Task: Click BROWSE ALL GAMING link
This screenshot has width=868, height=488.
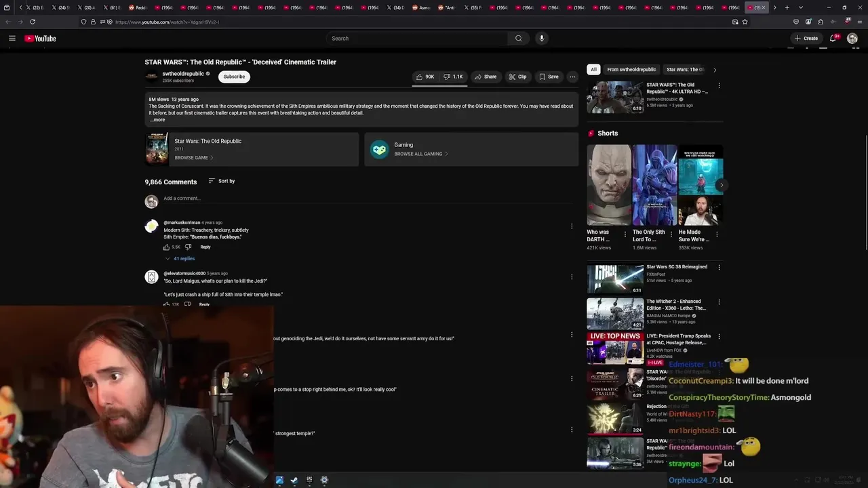Action: [x=421, y=154]
